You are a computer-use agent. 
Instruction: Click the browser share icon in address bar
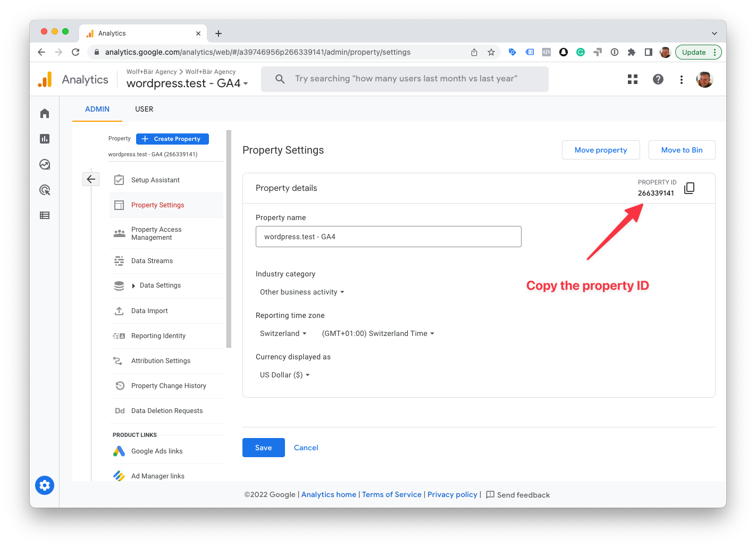[474, 52]
